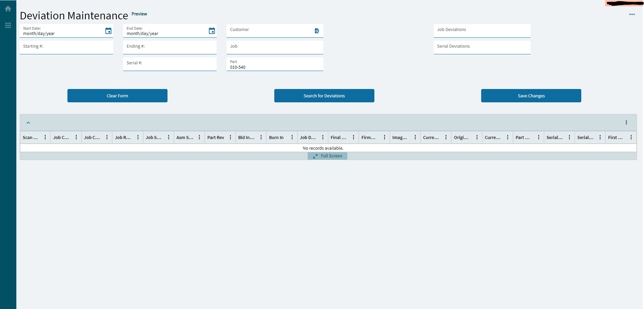This screenshot has width=644, height=309.
Task: Click the Serial # input field
Action: 170,64
